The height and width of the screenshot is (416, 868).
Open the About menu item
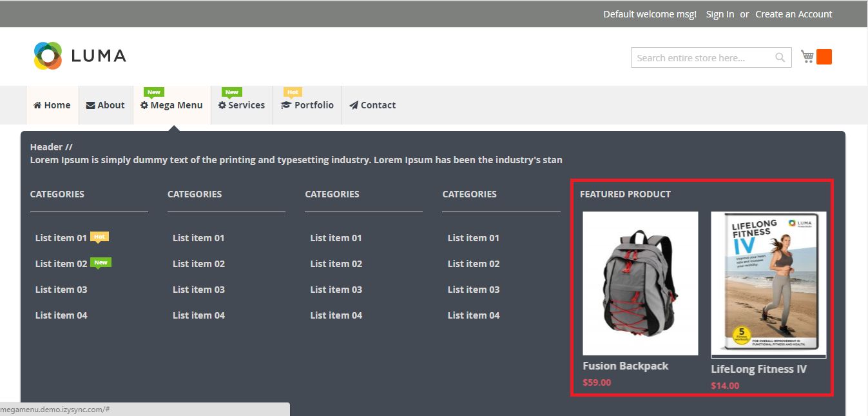[106, 105]
